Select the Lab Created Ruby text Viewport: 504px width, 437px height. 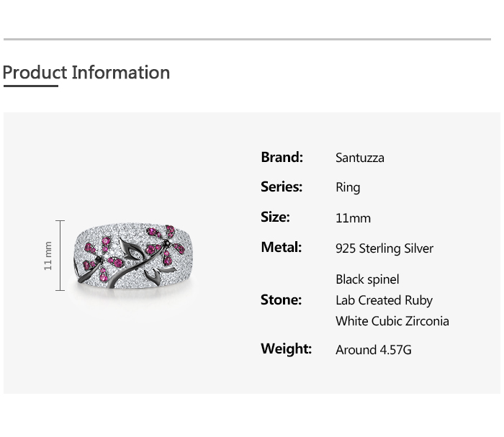pyautogui.click(x=384, y=300)
